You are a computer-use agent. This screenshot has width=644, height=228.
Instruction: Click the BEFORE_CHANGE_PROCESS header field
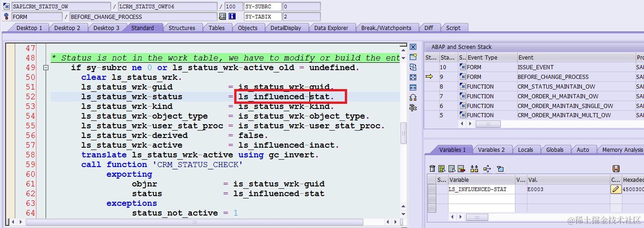[143, 17]
